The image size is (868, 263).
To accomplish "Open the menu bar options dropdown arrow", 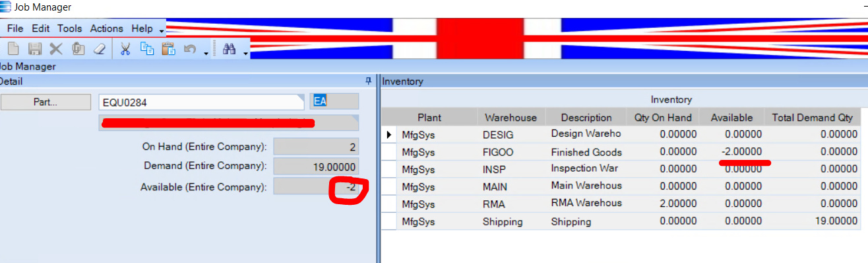I will (x=162, y=30).
